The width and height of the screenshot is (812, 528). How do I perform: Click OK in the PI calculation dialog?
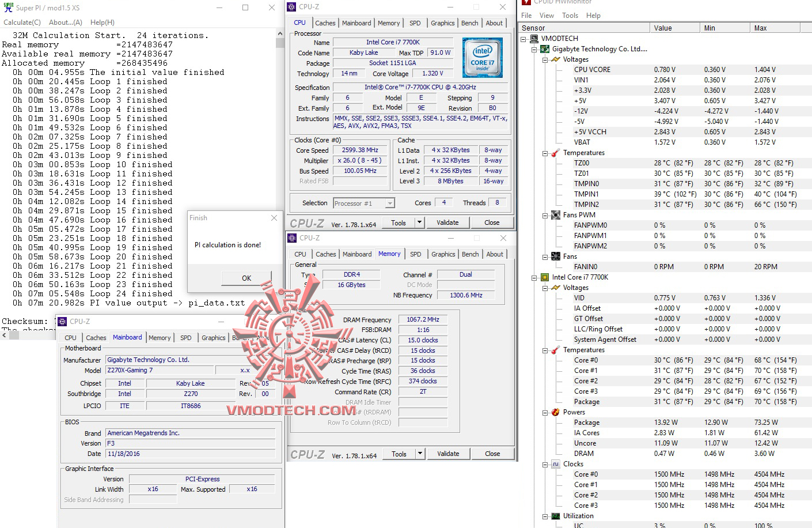[x=246, y=278]
